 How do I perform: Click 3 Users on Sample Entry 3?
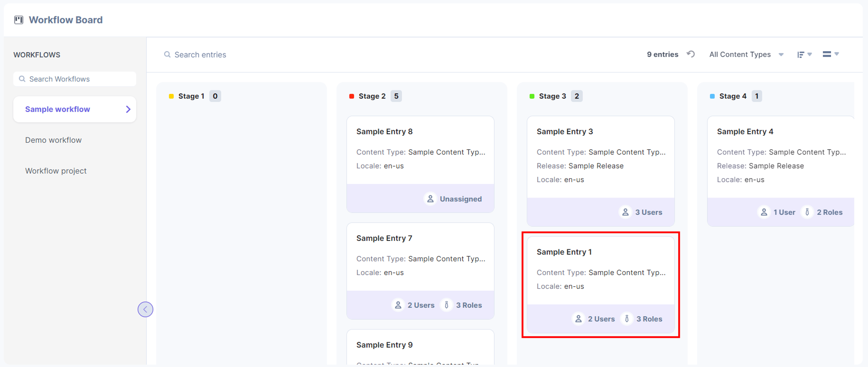(x=649, y=213)
